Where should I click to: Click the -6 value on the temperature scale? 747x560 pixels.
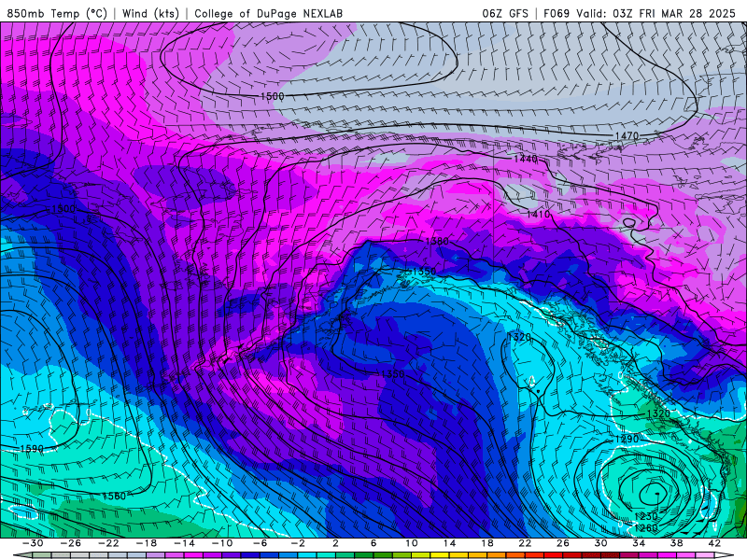[x=261, y=543]
